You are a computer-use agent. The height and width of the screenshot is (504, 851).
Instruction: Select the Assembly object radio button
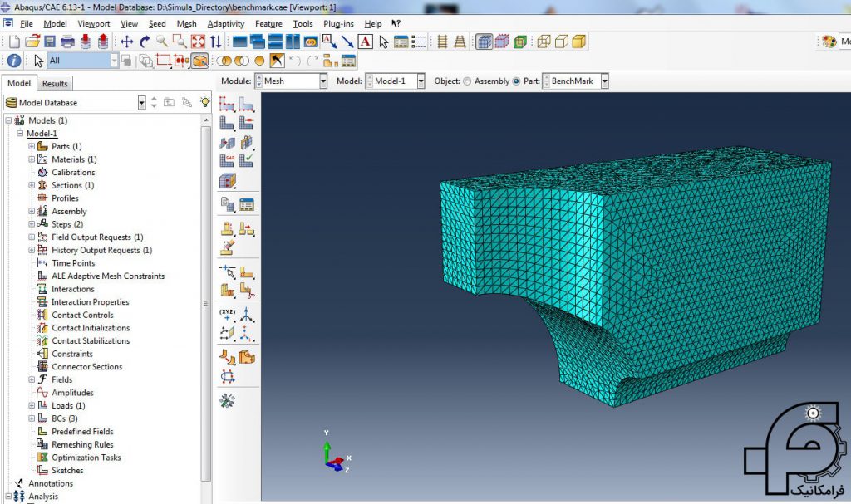467,81
